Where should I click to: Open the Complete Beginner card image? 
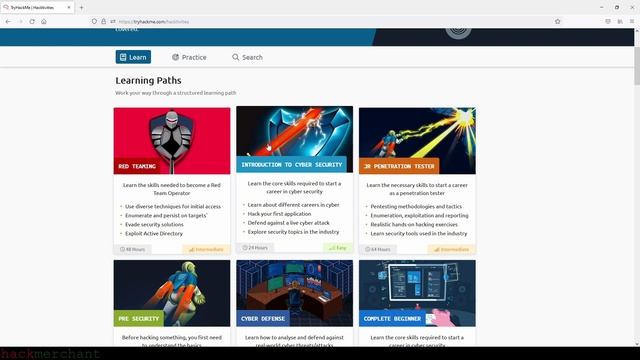pos(417,293)
